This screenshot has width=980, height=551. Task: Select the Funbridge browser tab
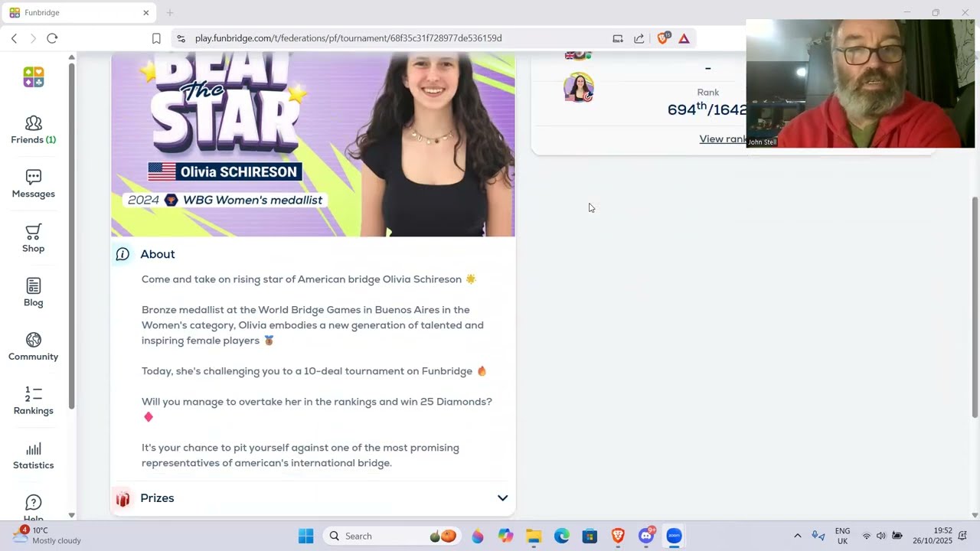pyautogui.click(x=80, y=13)
